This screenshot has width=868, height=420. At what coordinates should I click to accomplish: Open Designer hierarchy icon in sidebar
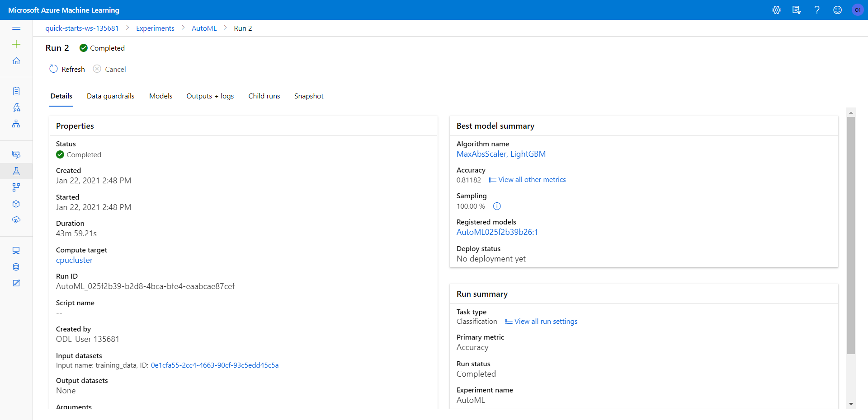tap(16, 124)
